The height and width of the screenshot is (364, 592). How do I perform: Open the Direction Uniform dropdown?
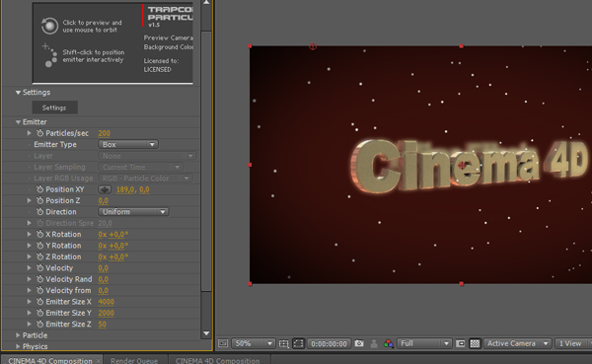(x=133, y=212)
